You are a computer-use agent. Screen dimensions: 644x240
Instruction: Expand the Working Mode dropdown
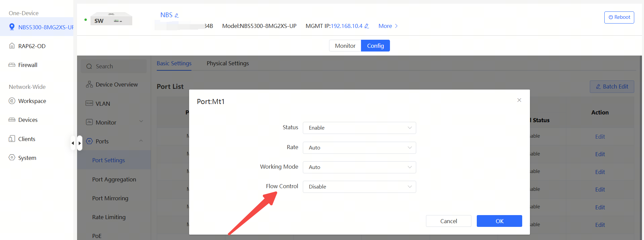tap(359, 167)
